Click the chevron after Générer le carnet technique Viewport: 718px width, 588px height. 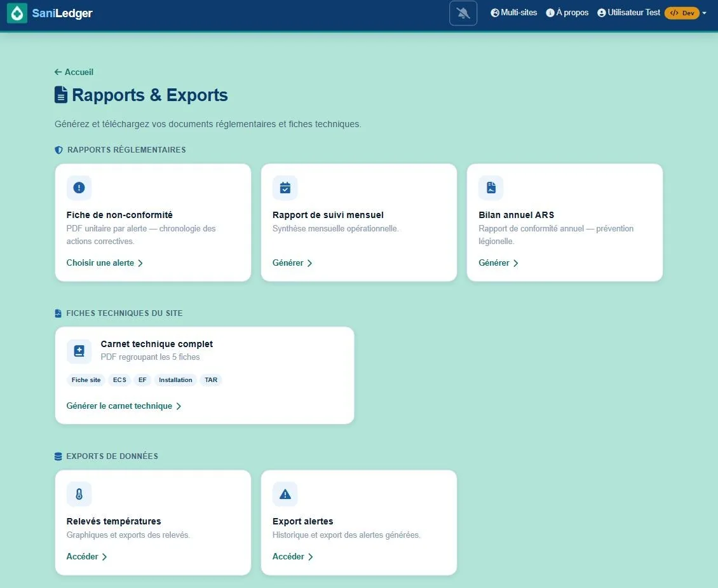[x=179, y=407]
